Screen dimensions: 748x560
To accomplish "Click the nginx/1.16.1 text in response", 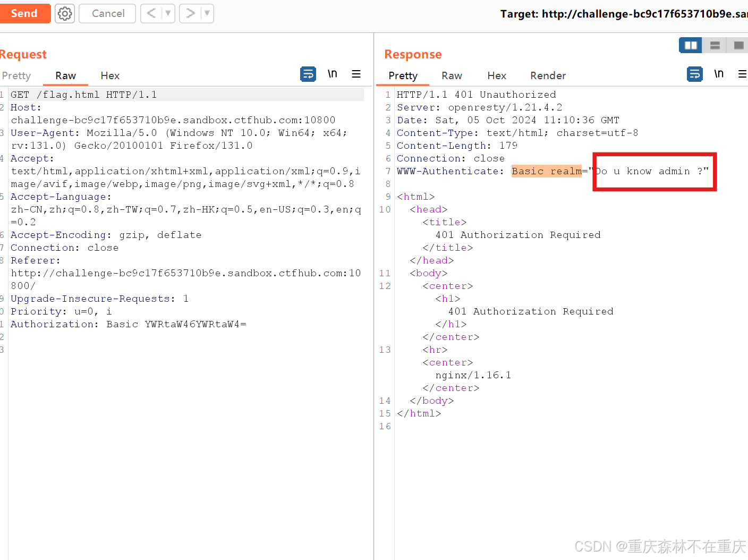I will pos(473,375).
